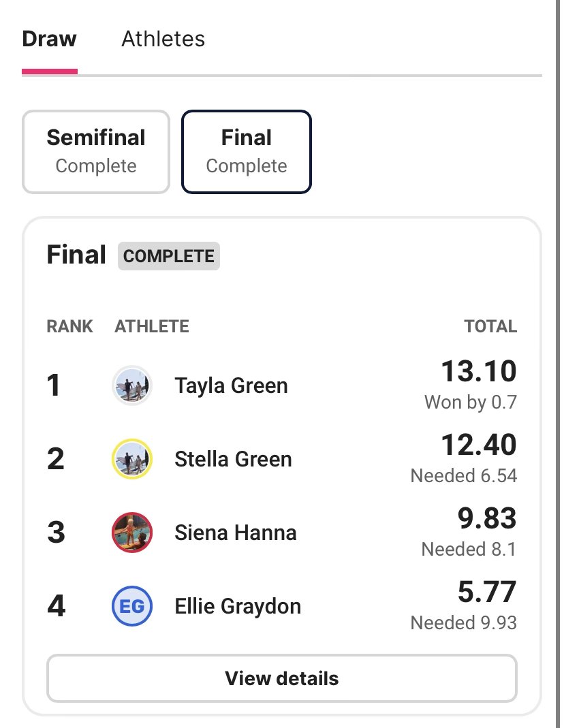Click Ellie Graydon's 5.77 total
564x728 pixels.
pos(486,592)
